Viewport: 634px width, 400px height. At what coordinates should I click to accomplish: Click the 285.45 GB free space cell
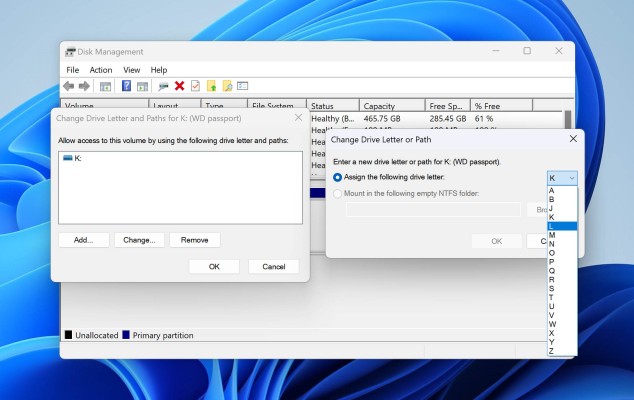(x=448, y=119)
